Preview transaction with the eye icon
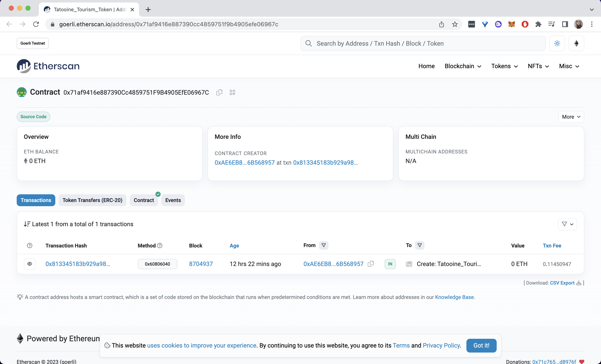 [x=29, y=264]
